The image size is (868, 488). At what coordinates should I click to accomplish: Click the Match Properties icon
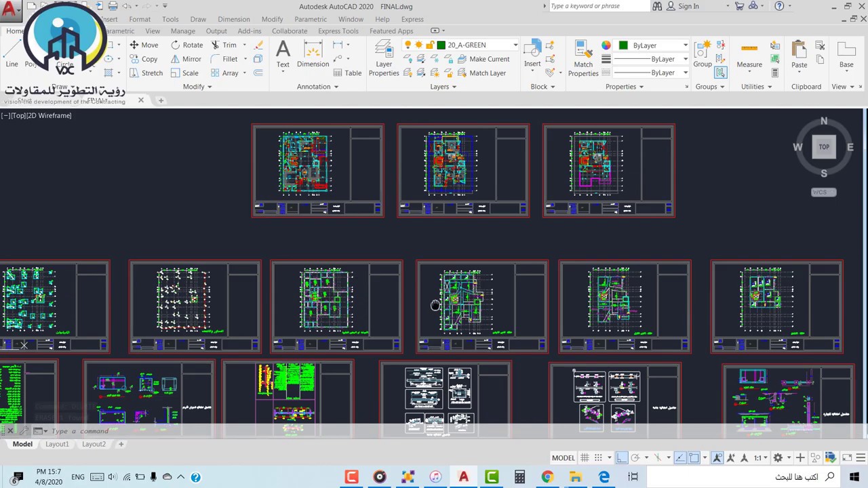(583, 58)
